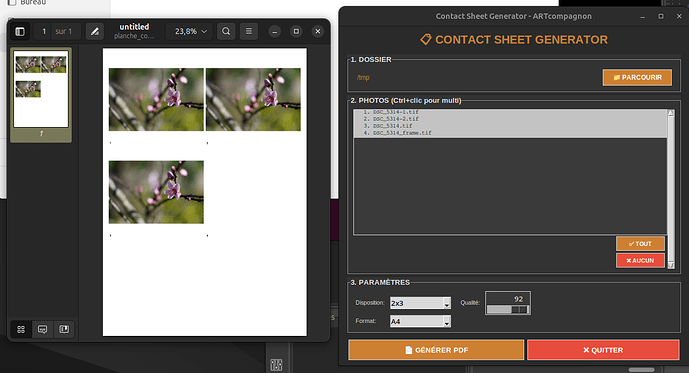The width and height of the screenshot is (689, 373).
Task: Show bookmarks view at the sidebar bottom
Action: tap(64, 329)
